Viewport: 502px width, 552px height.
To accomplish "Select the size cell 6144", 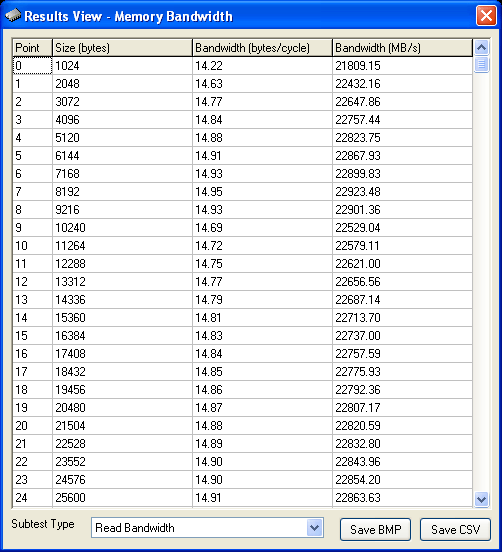I will pyautogui.click(x=122, y=156).
